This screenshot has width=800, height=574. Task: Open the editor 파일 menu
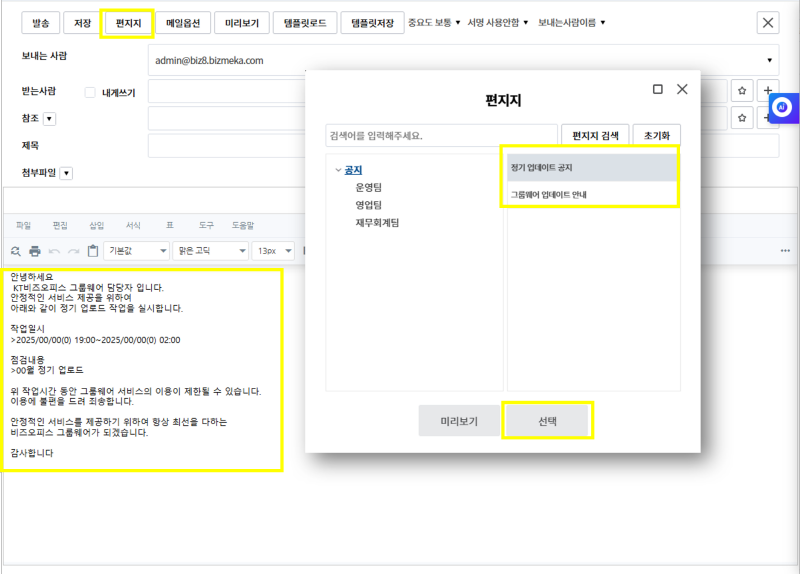pyautogui.click(x=23, y=225)
